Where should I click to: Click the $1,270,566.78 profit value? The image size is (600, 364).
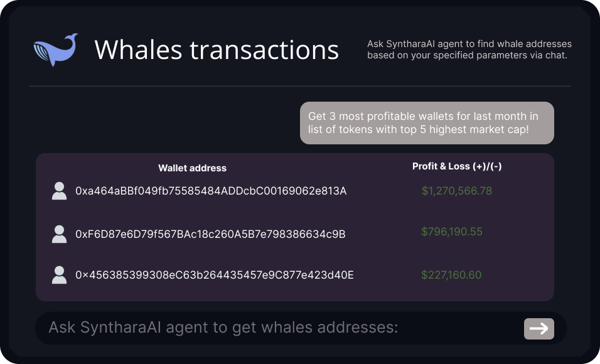pos(456,191)
